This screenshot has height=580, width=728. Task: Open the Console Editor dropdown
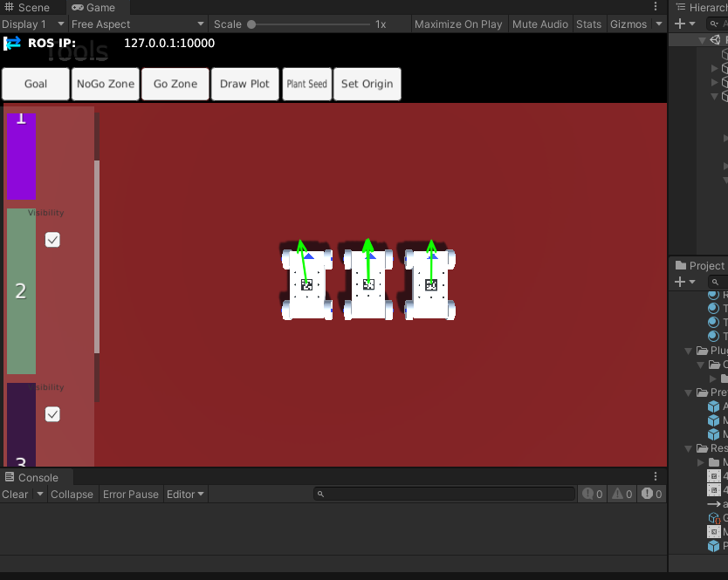point(185,495)
